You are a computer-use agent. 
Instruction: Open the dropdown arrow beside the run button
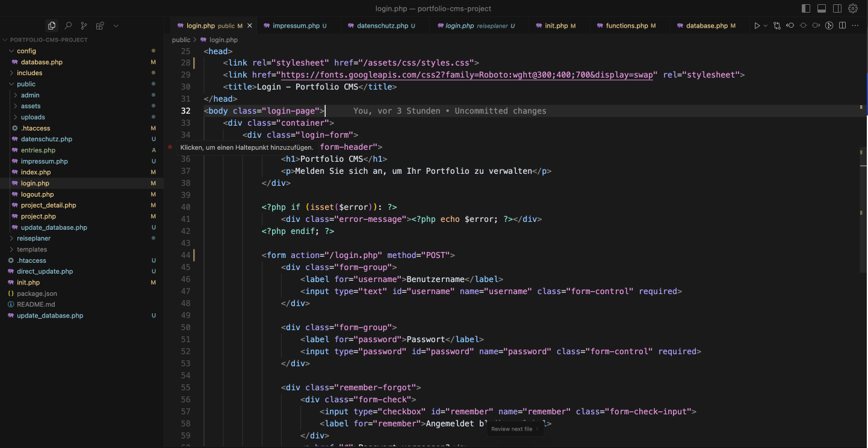click(766, 26)
